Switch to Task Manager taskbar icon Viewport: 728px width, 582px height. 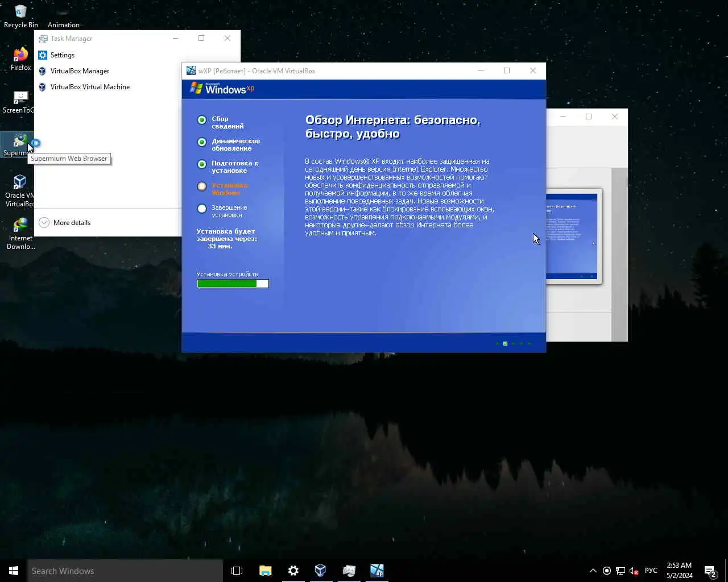click(x=349, y=571)
